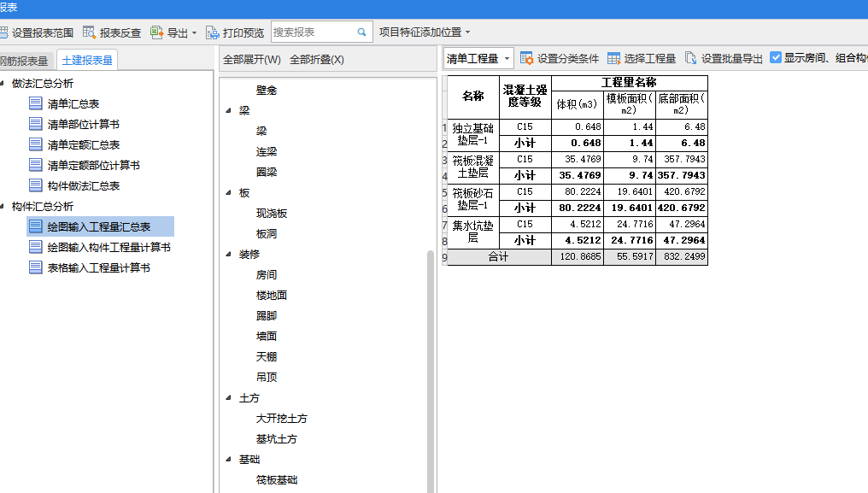This screenshot has width=868, height=493.
Task: Click the 设置批量导出 button label
Action: [732, 58]
